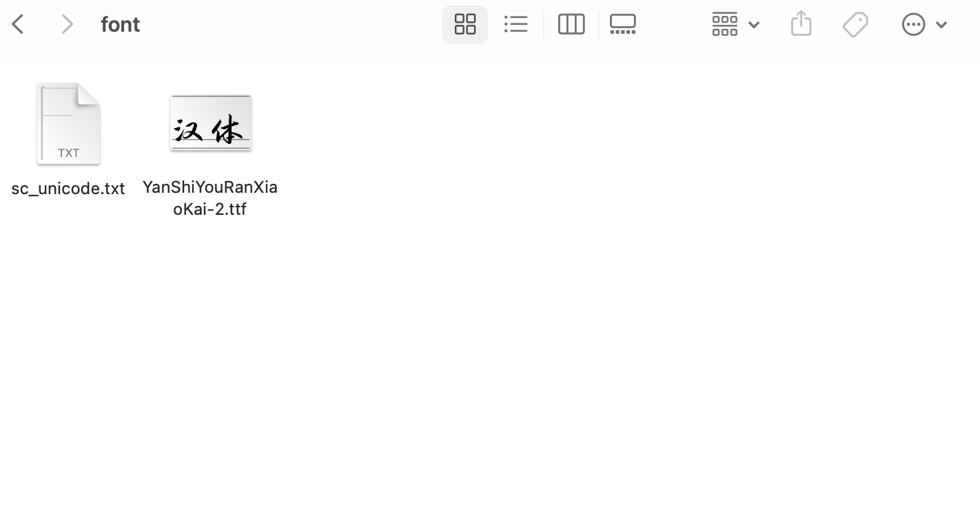Switch to column view
Viewport: 980px width, 515px height.
(x=571, y=25)
